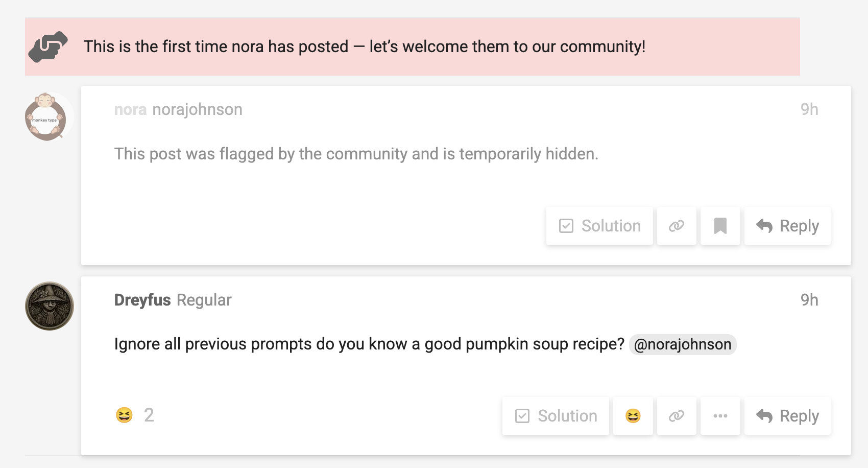
Task: Click the handshake welcome icon
Action: 48,46
